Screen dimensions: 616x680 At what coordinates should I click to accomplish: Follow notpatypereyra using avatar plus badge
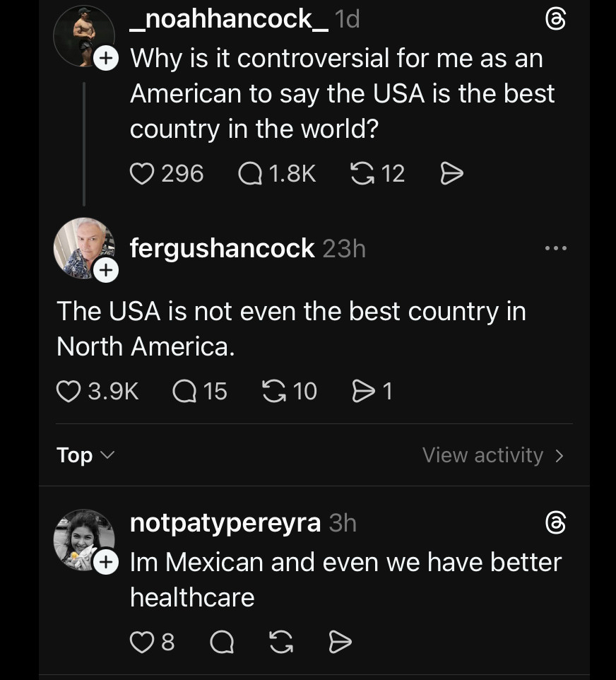(x=105, y=562)
